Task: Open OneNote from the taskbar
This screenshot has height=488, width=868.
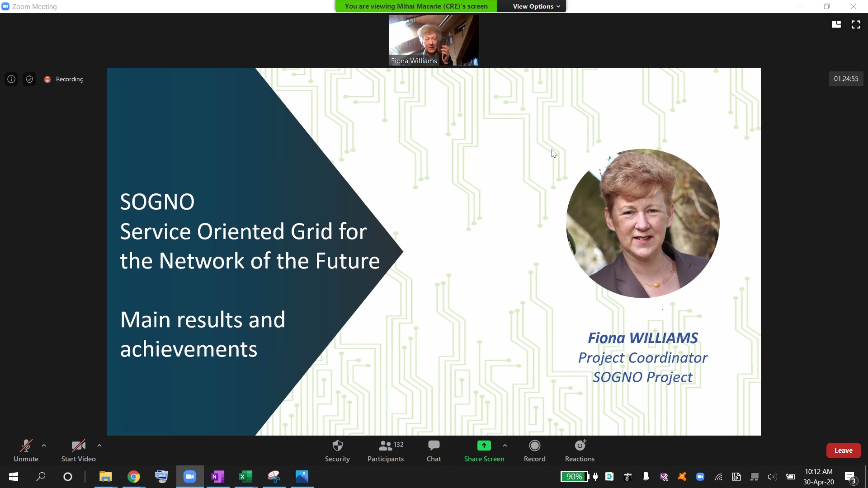Action: (x=217, y=477)
